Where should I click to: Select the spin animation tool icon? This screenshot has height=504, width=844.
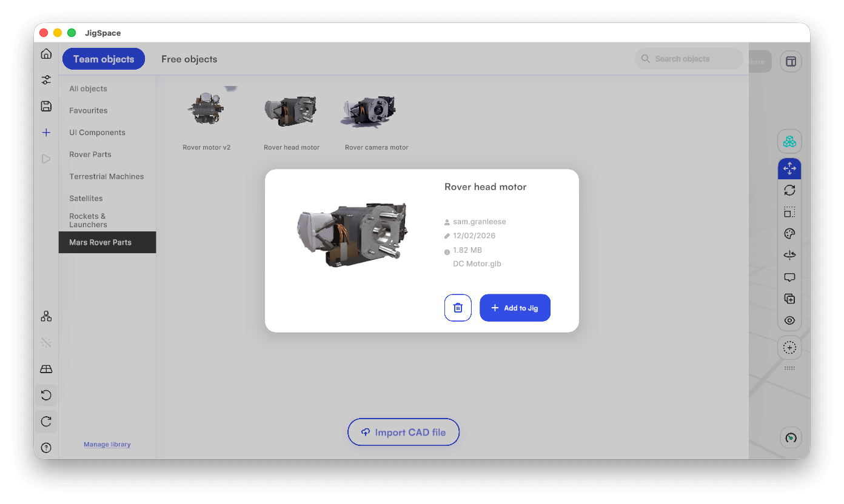(789, 256)
